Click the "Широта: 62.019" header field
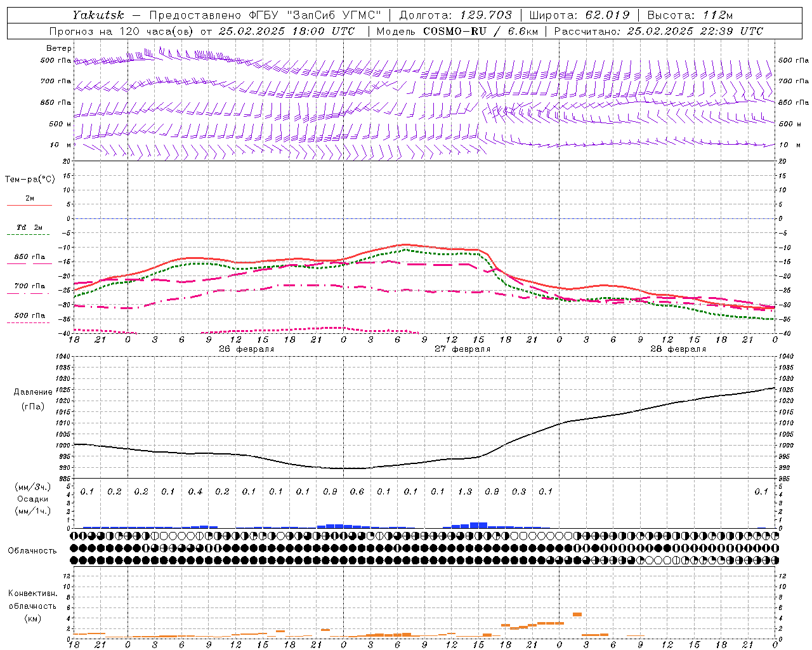Screen dimensions: 812x650 [579, 15]
